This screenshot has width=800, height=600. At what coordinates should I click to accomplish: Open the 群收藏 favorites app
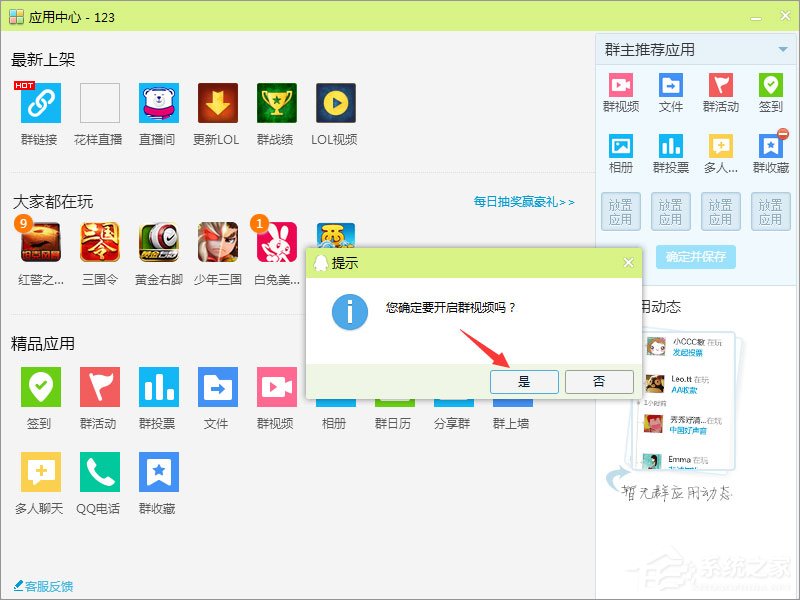click(158, 470)
